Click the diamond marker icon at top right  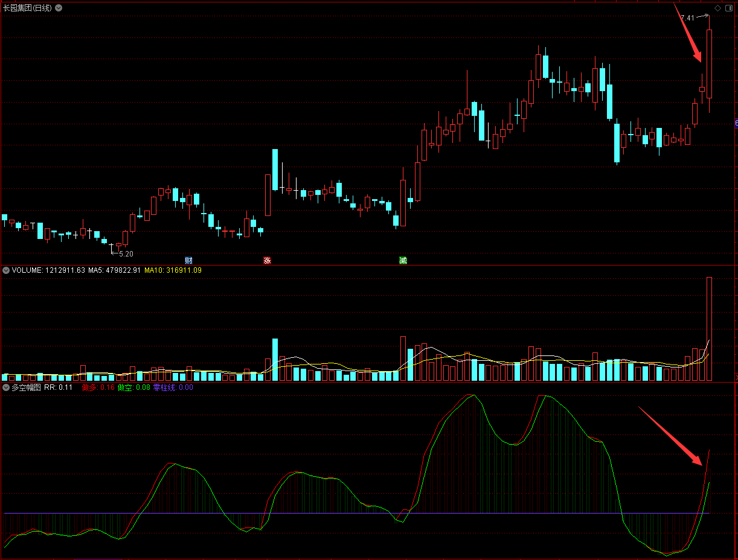pos(717,8)
